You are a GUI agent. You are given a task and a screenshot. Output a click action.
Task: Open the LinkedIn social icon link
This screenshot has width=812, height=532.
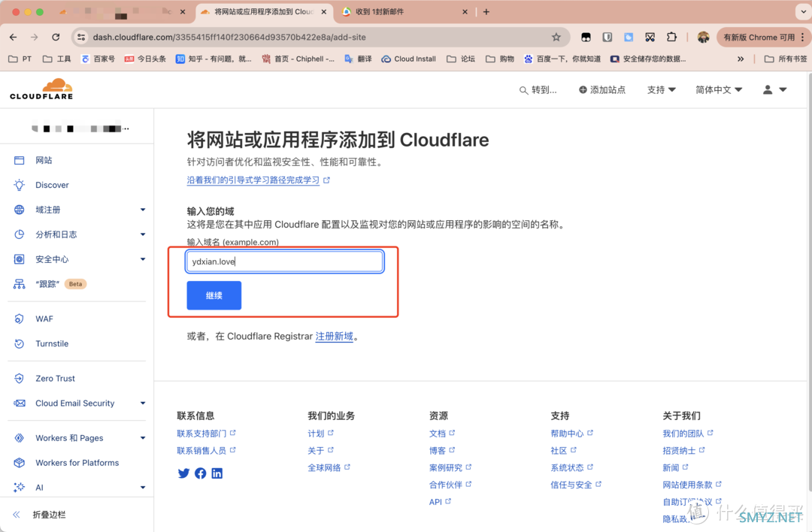217,473
